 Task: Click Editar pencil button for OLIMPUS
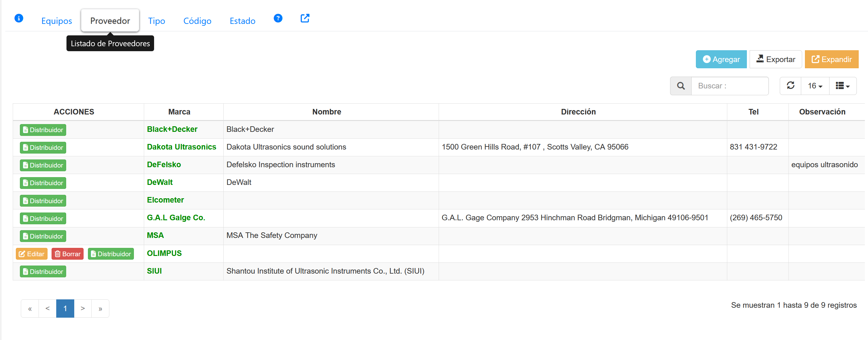[32, 254]
